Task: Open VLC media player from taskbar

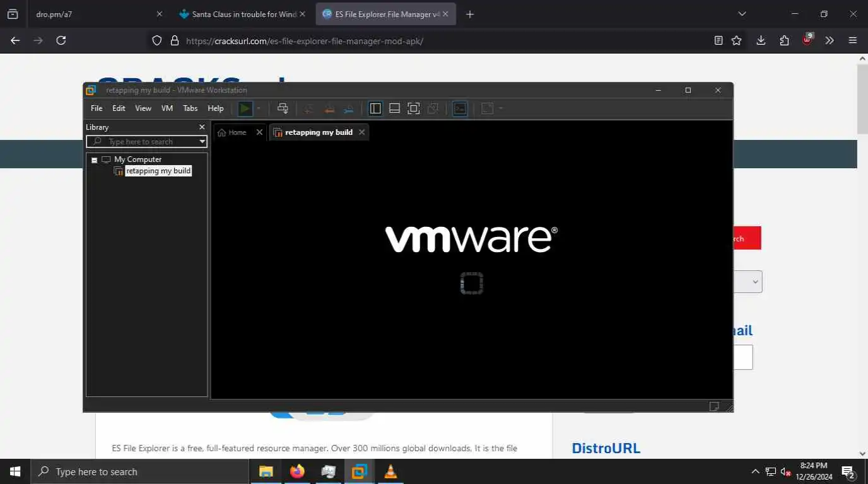Action: [390, 471]
